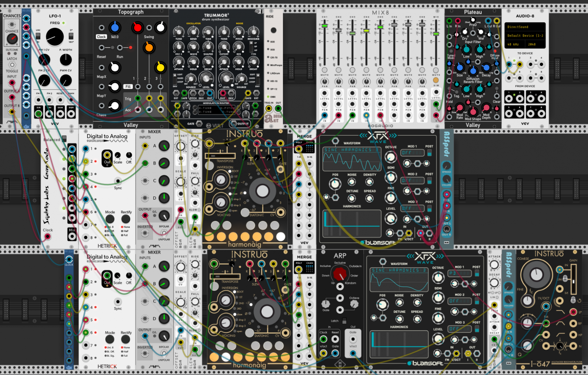588x375 pixels.
Task: Click the master MIX fader on MIX8
Action: coord(436,34)
